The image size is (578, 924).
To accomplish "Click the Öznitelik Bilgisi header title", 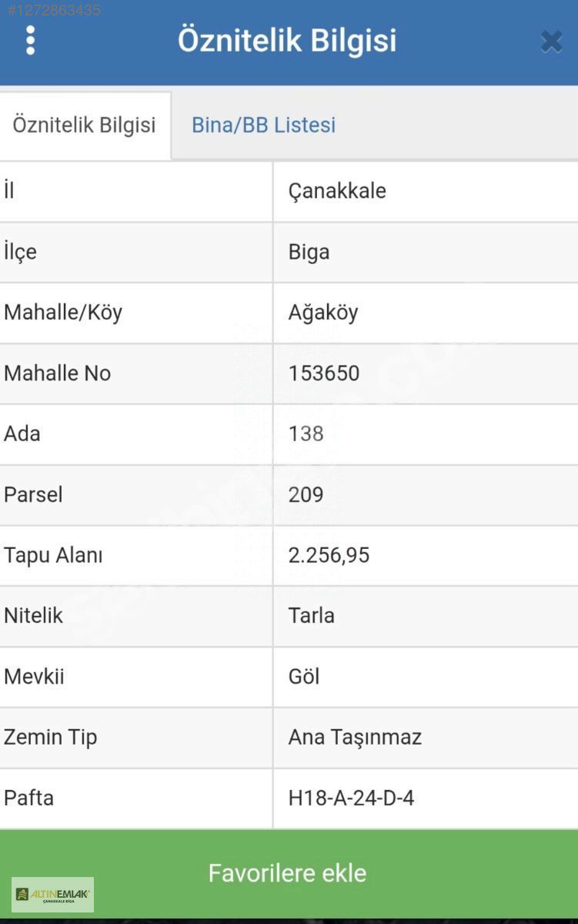I will (x=287, y=40).
